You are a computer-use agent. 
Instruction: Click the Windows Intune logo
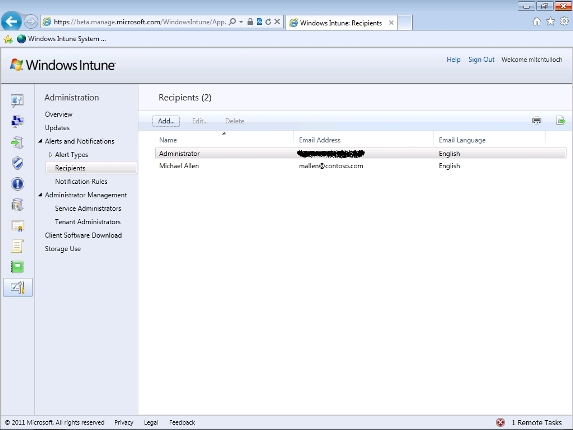62,65
